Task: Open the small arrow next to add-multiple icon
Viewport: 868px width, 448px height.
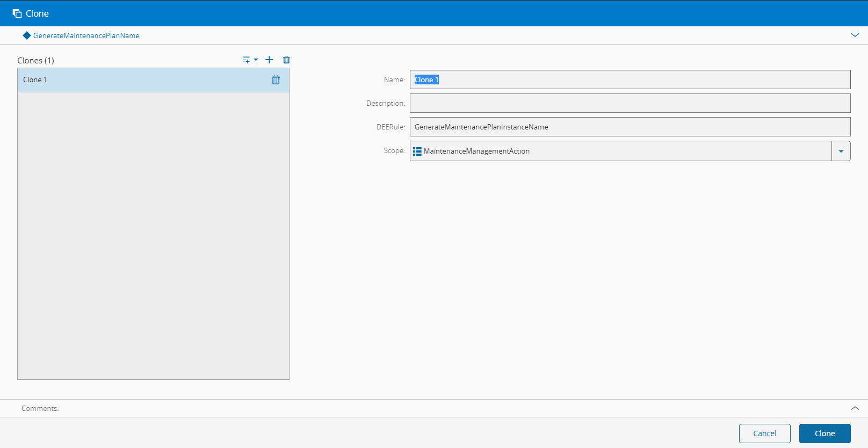Action: pos(256,60)
